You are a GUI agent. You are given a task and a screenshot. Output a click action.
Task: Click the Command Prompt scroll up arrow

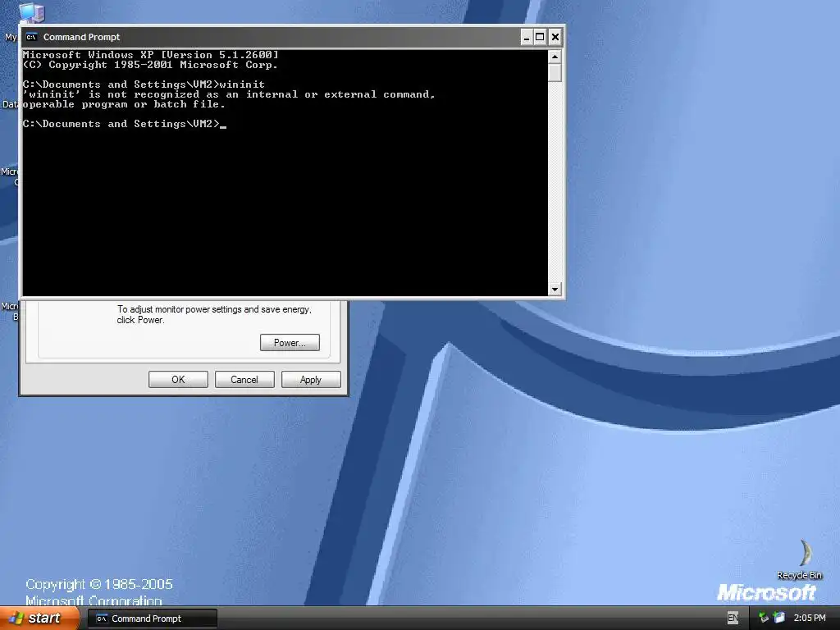(x=555, y=57)
